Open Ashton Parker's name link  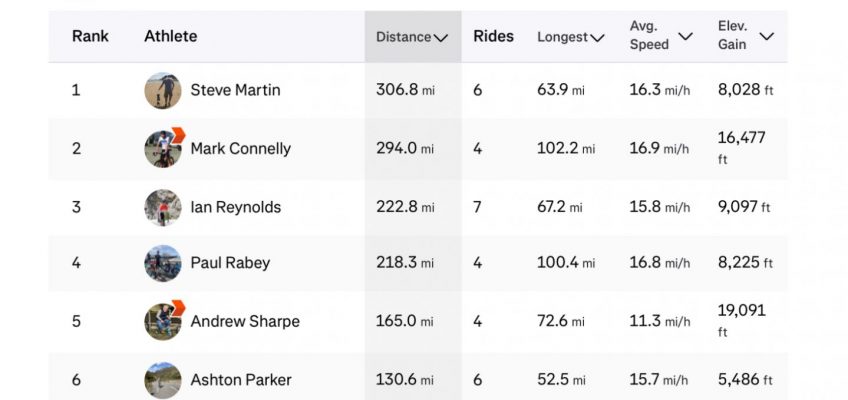(241, 380)
